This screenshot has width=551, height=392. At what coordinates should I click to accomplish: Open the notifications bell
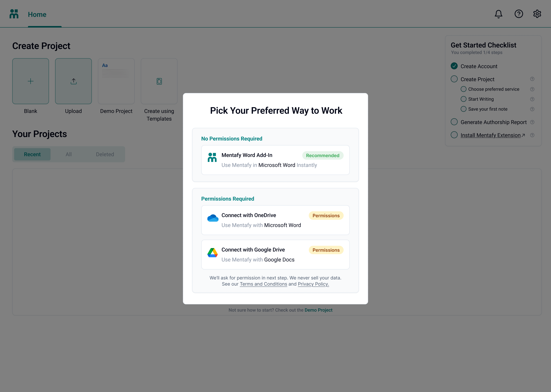pyautogui.click(x=498, y=14)
